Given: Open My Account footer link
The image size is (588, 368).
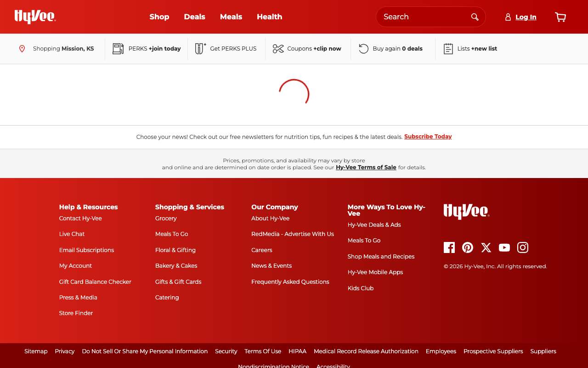Looking at the screenshot, I should (x=75, y=266).
